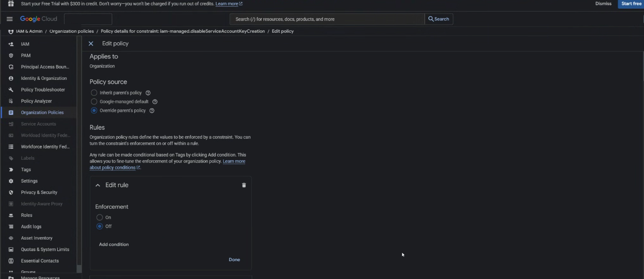
Task: Click the Asset Inventory icon
Action: pyautogui.click(x=11, y=238)
